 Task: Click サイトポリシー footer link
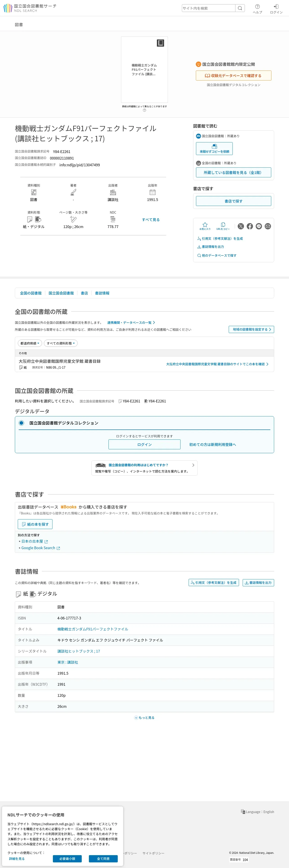(154, 853)
